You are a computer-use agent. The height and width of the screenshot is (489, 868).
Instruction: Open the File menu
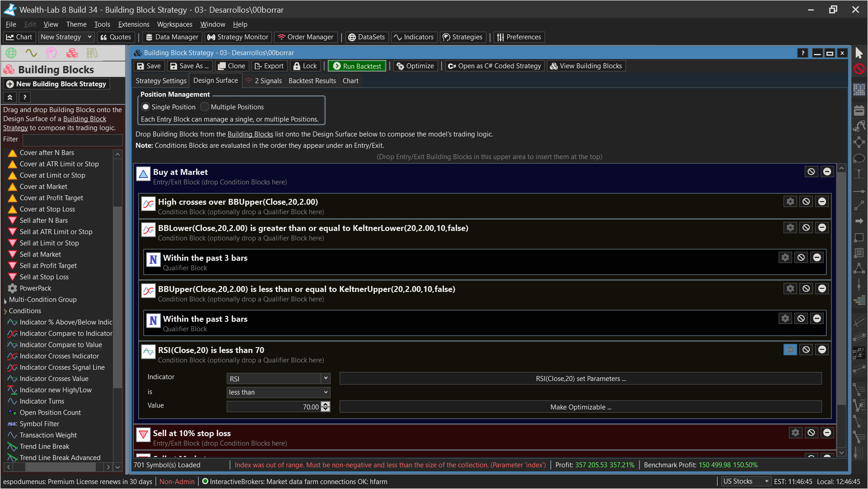pyautogui.click(x=11, y=24)
